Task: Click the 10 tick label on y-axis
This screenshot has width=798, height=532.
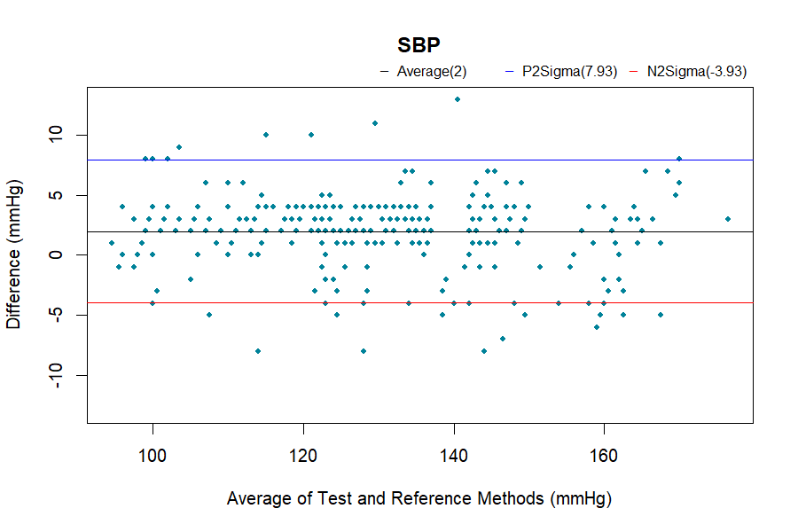Action: 56,135
